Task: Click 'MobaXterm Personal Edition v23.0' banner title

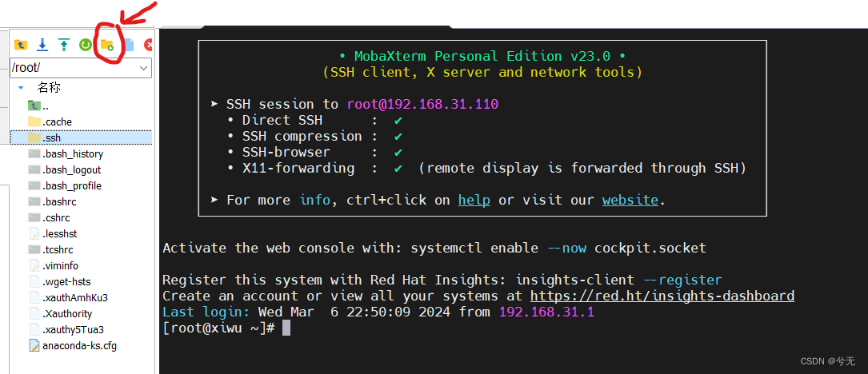Action: click(x=482, y=56)
